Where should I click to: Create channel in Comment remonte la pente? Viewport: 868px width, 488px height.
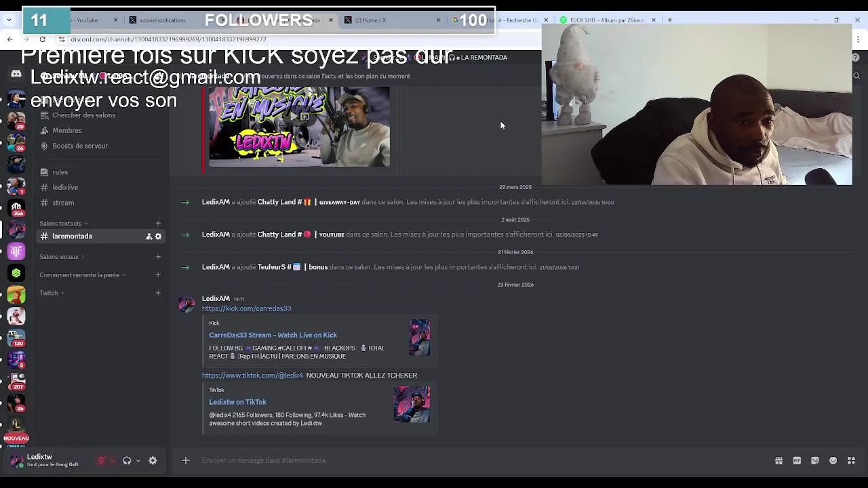pos(158,275)
